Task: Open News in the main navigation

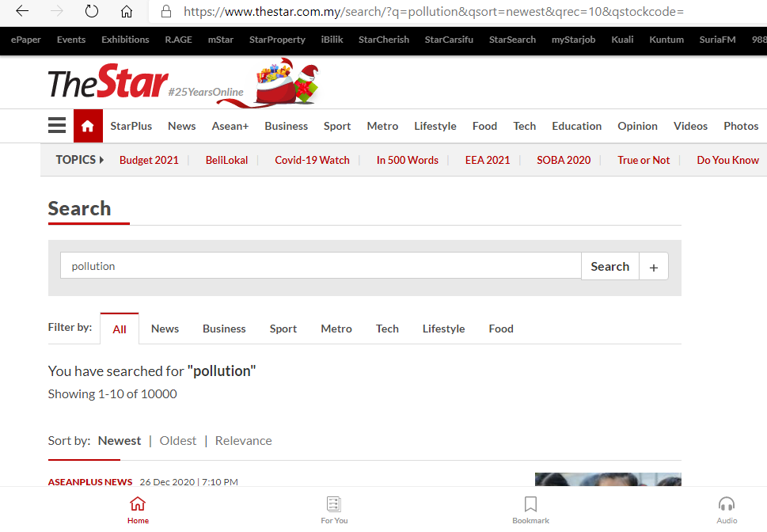Action: pos(181,126)
